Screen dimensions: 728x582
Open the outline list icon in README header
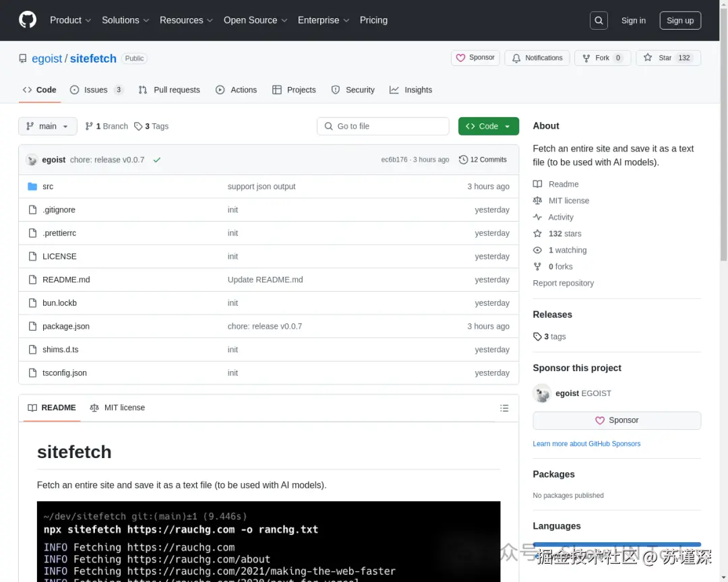pos(504,408)
